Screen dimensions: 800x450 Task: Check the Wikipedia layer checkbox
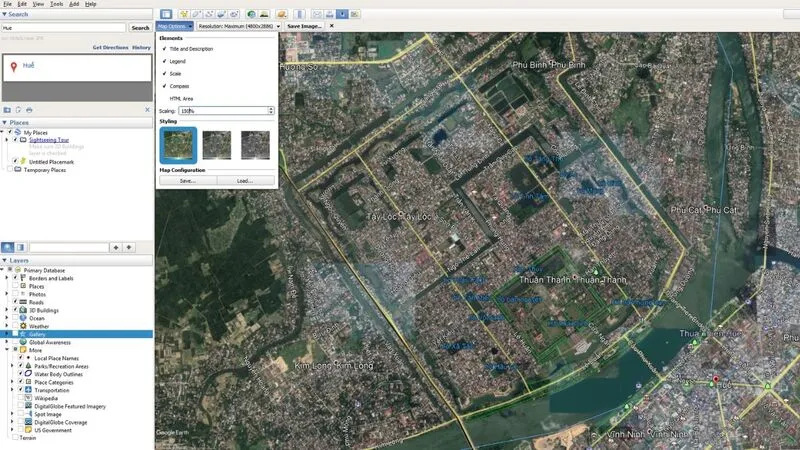coord(21,398)
